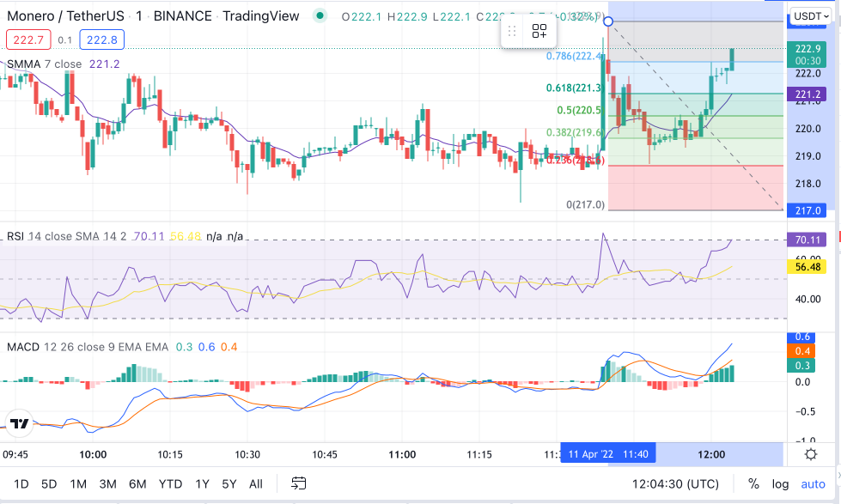
Task: Toggle log scale mode
Action: point(780,484)
